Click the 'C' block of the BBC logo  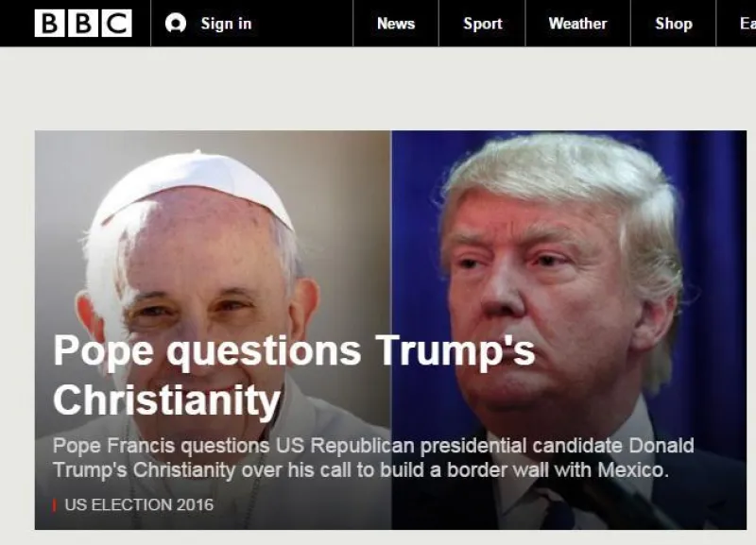[116, 23]
